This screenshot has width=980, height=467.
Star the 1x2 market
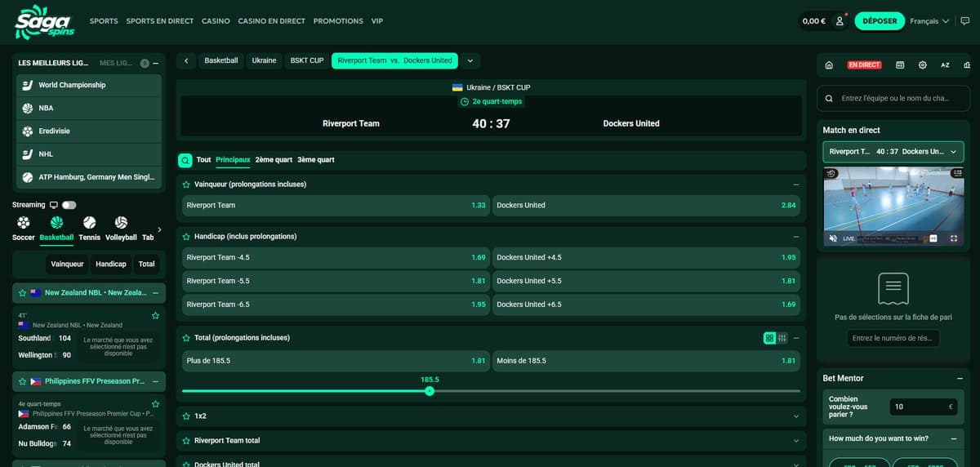tap(186, 416)
